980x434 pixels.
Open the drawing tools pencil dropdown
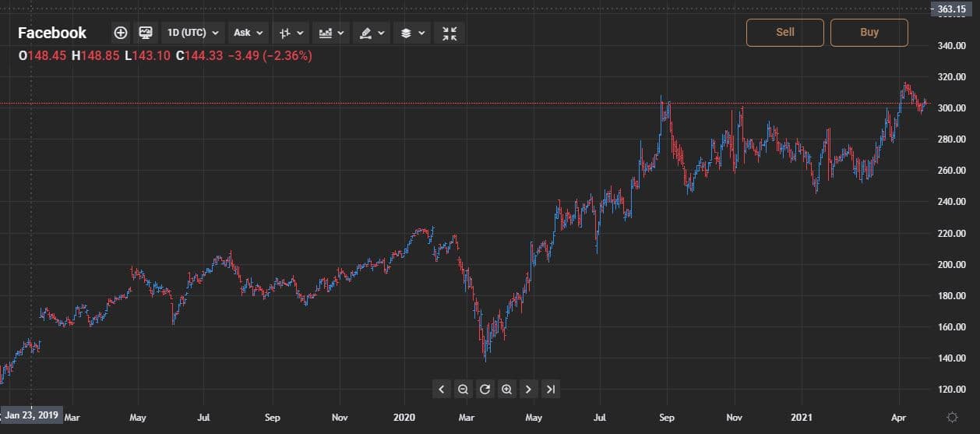pyautogui.click(x=371, y=33)
